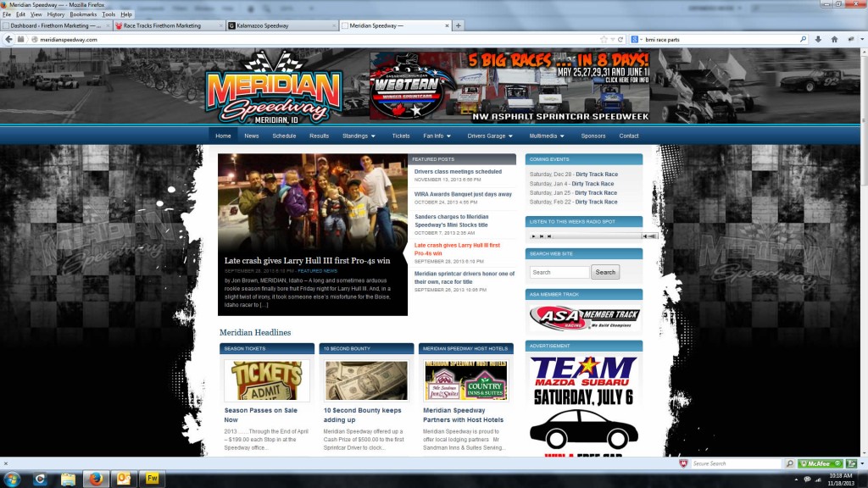Close the bottom add-on bar with X
The width and height of the screenshot is (868, 488).
tap(6, 463)
